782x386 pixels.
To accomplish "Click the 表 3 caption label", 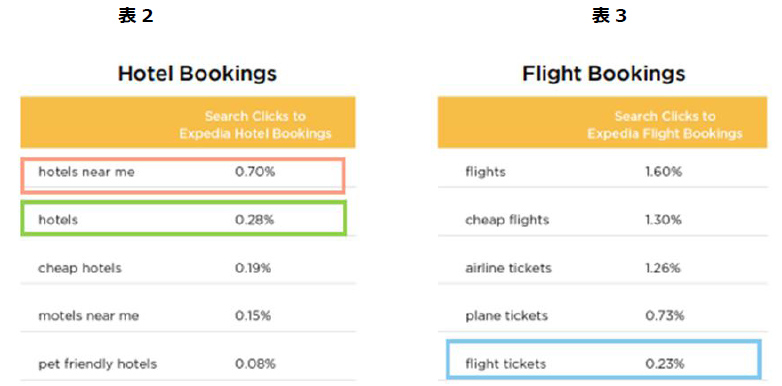I will pos(609,16).
